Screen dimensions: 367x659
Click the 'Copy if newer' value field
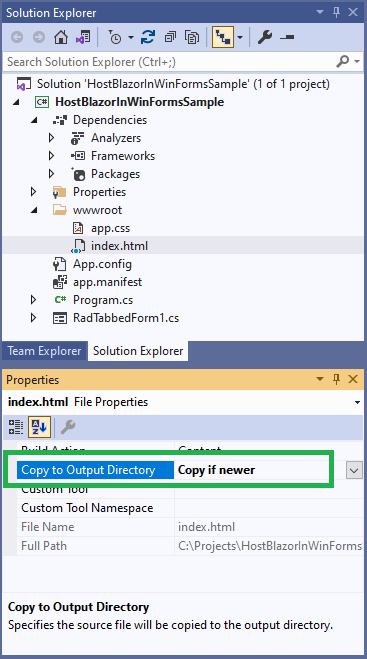pyautogui.click(x=252, y=470)
